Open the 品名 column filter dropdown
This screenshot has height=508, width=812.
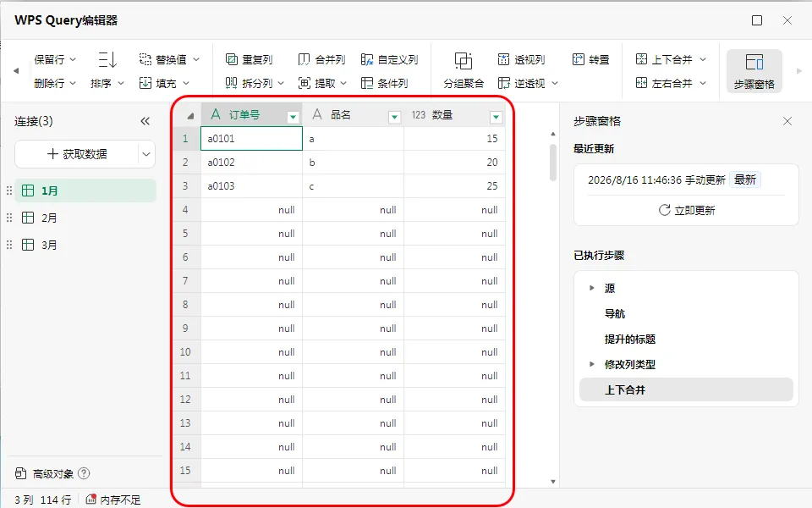click(395, 117)
